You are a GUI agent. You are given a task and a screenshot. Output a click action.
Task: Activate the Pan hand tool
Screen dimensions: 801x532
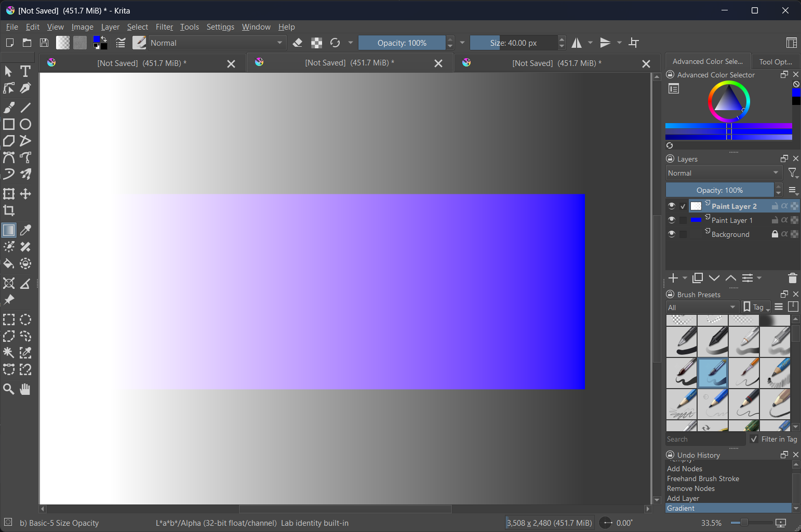pos(25,389)
